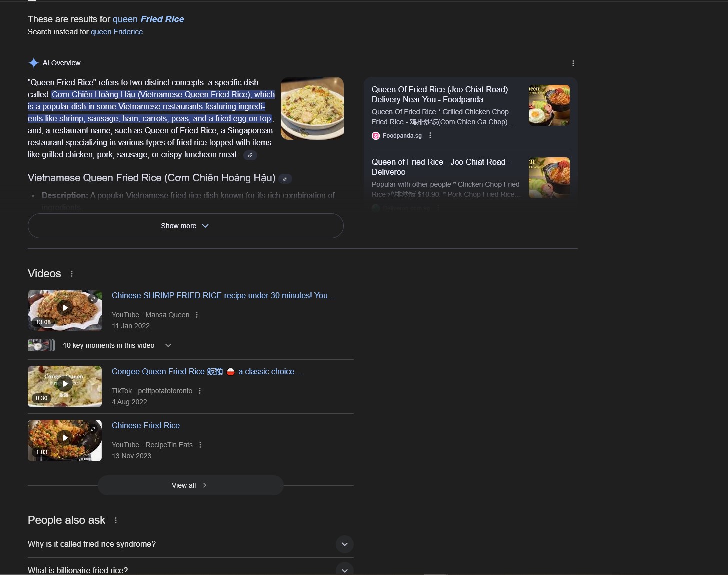The height and width of the screenshot is (575, 728).
Task: Open Videos section three-dot menu
Action: [72, 274]
